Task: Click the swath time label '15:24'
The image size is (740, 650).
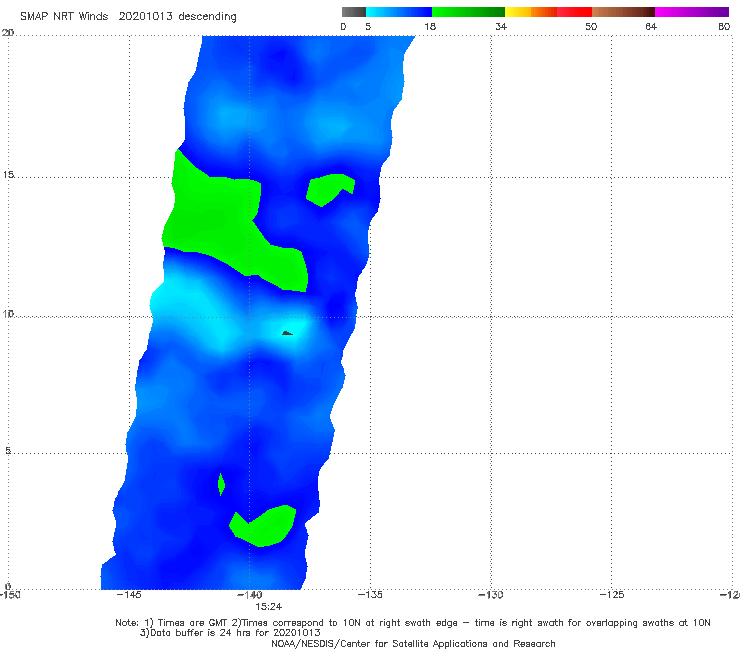Action: click(269, 607)
